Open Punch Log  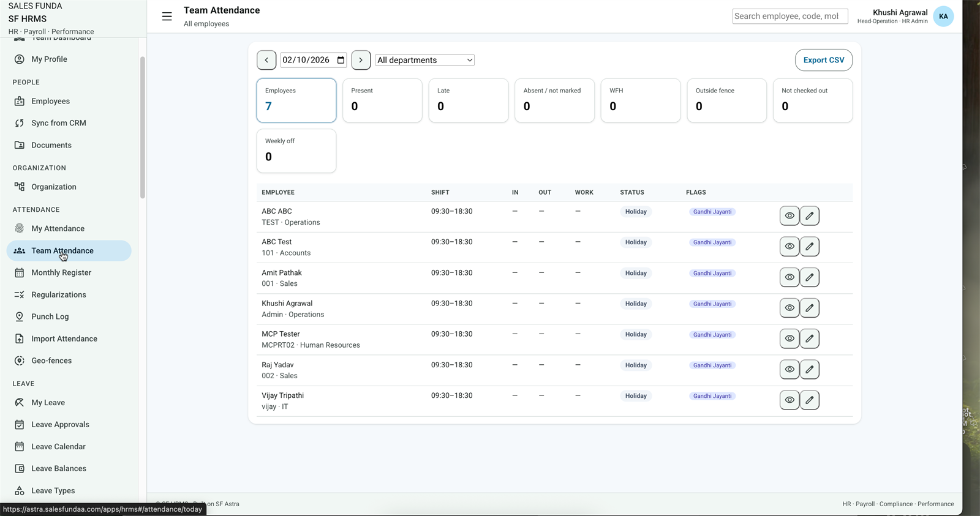[x=69, y=316]
